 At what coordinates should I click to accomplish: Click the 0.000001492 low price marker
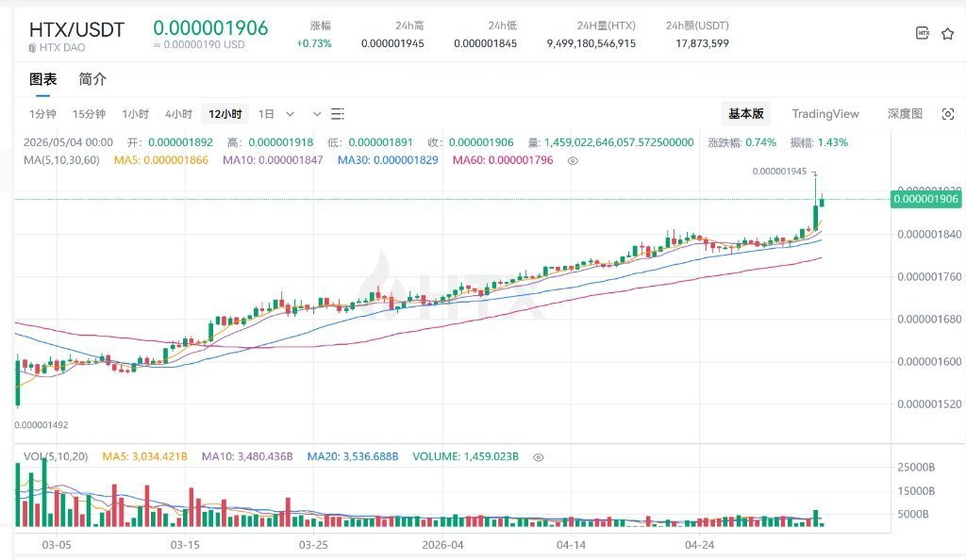(42, 424)
